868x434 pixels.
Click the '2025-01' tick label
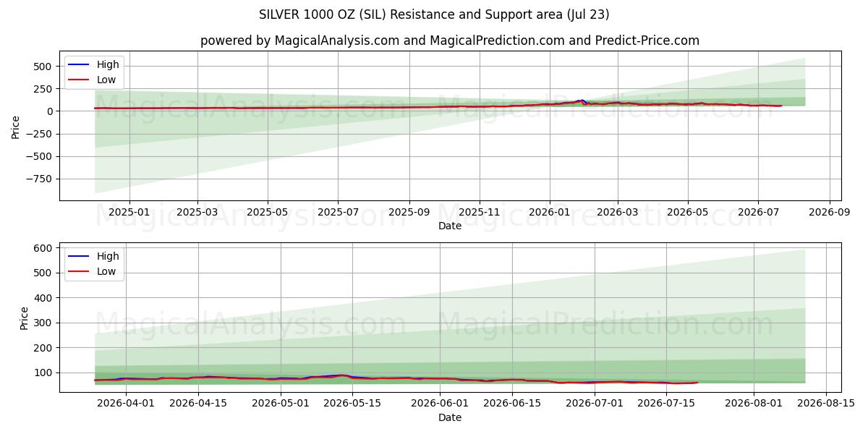[129, 213]
